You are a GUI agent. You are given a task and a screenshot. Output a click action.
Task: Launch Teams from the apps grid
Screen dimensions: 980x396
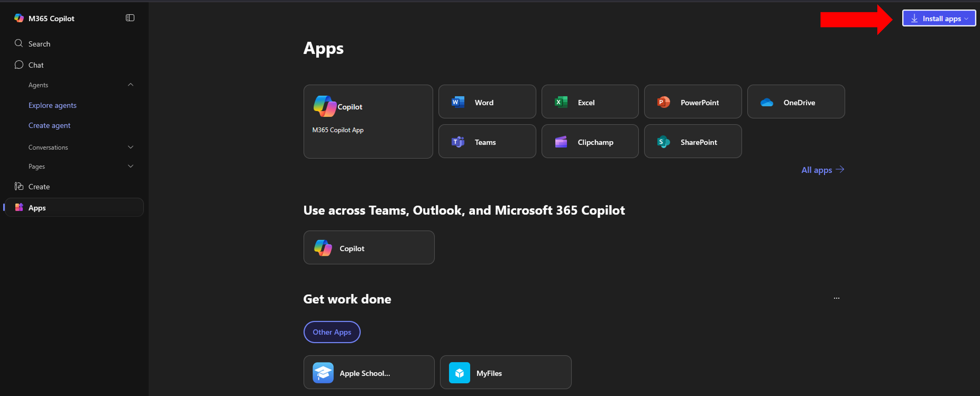click(x=487, y=141)
